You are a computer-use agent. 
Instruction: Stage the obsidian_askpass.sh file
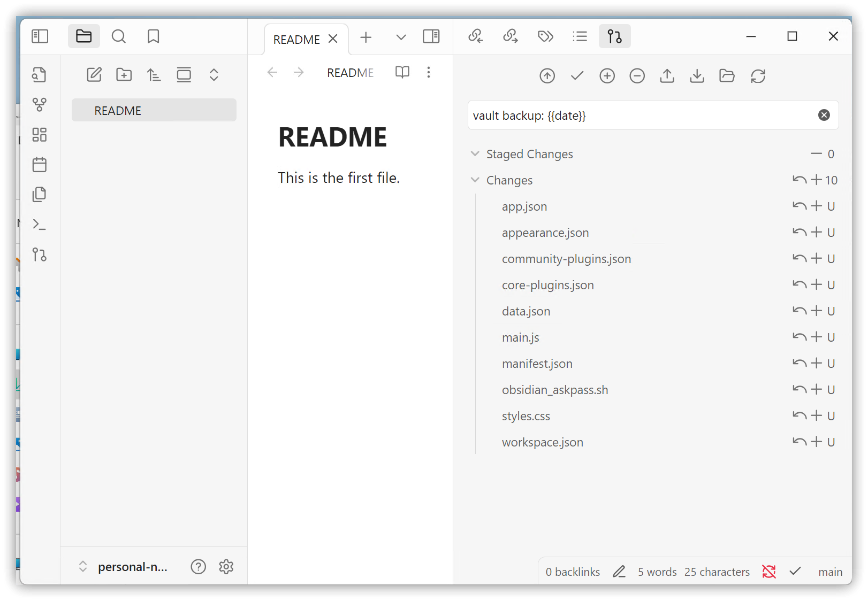pyautogui.click(x=817, y=390)
